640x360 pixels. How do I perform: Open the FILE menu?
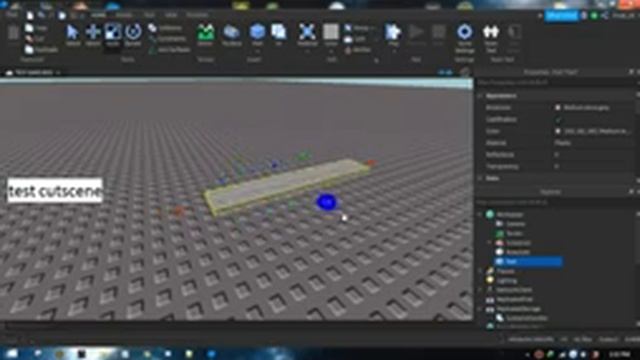coord(11,15)
